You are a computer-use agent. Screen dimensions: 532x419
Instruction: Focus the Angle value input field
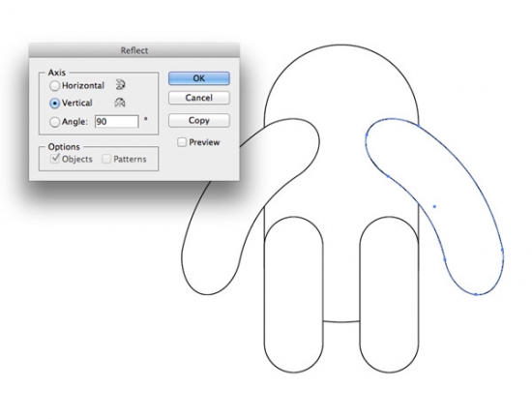[117, 121]
